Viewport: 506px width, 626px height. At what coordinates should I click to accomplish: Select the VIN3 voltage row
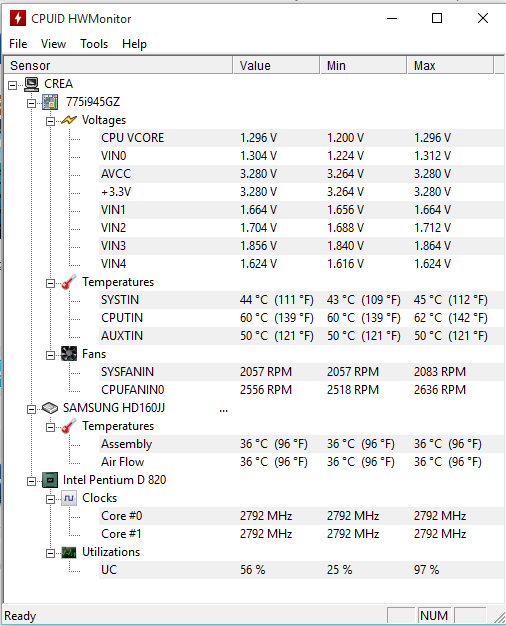coord(302,246)
